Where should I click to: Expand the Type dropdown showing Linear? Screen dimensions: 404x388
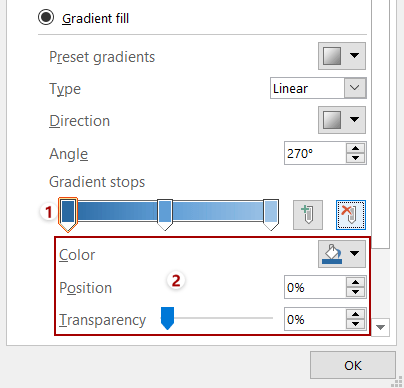pos(318,88)
